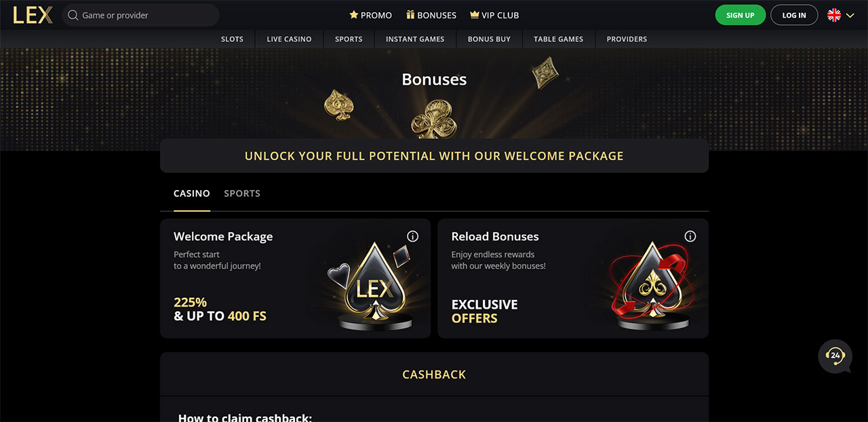Open the Providers menu item
The image size is (868, 422).
(627, 39)
